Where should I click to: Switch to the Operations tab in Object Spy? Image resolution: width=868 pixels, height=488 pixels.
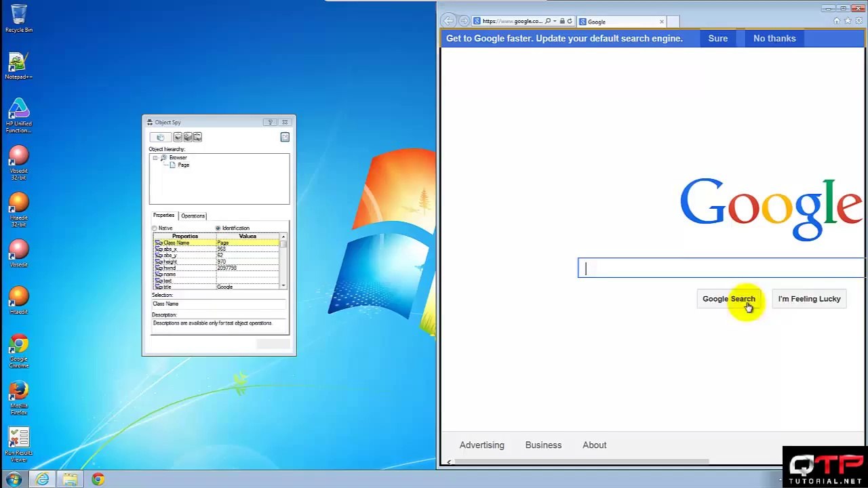pyautogui.click(x=193, y=216)
